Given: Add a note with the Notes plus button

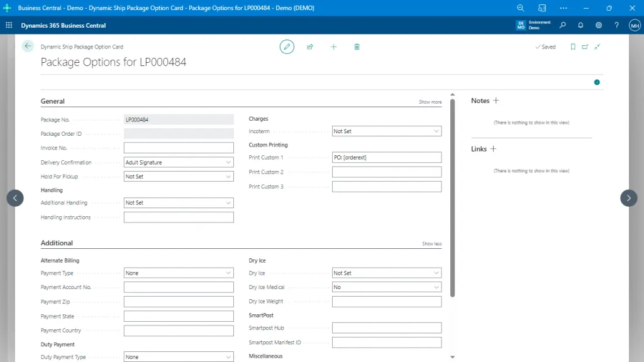Looking at the screenshot, I should (496, 101).
